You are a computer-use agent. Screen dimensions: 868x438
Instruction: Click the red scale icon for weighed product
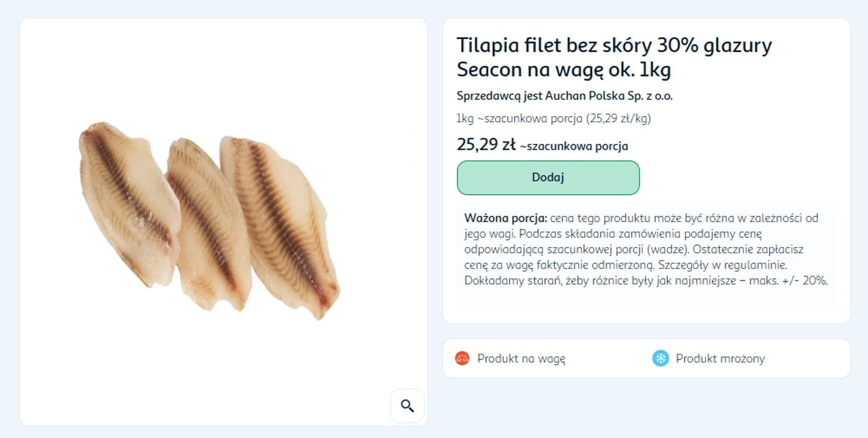[462, 358]
